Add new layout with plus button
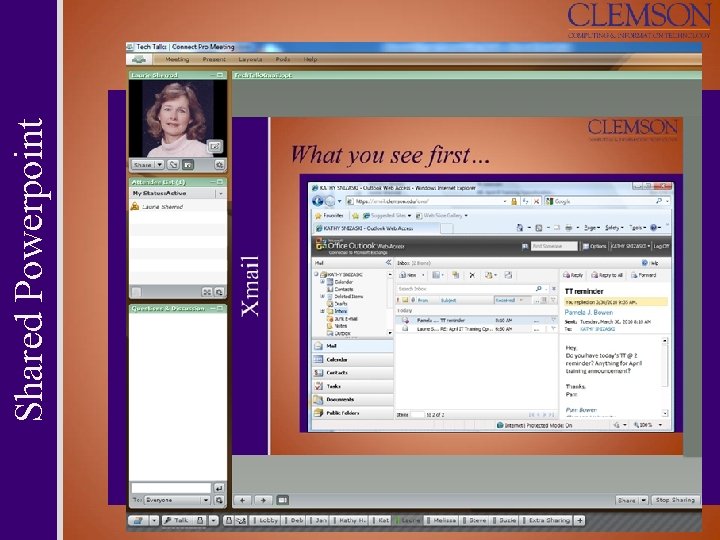 point(580,520)
